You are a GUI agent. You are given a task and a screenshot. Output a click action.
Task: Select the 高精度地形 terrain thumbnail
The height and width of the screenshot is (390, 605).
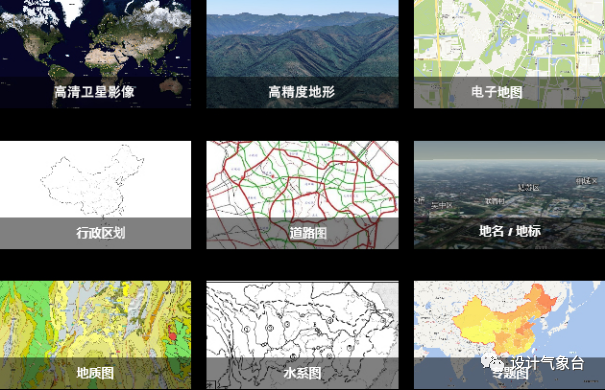click(x=302, y=54)
